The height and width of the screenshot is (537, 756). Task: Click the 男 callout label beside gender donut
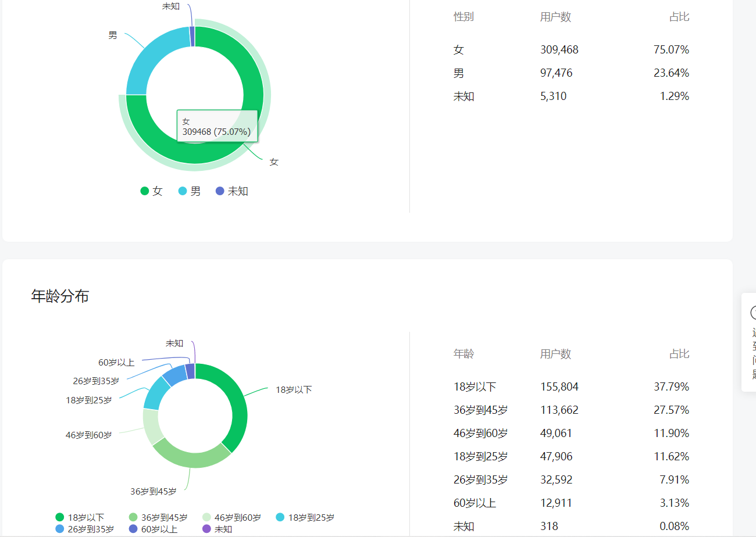coord(112,35)
